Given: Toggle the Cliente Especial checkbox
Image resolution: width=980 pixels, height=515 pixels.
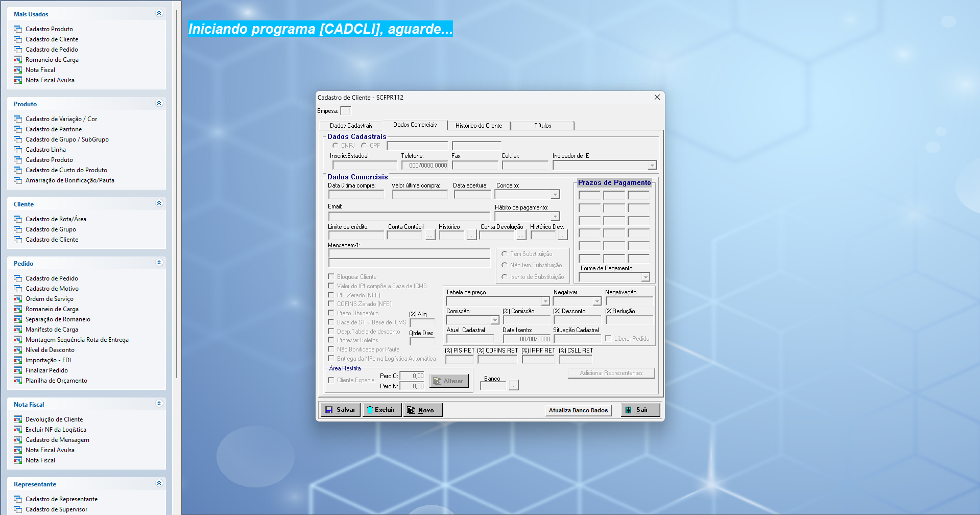Looking at the screenshot, I should (331, 380).
